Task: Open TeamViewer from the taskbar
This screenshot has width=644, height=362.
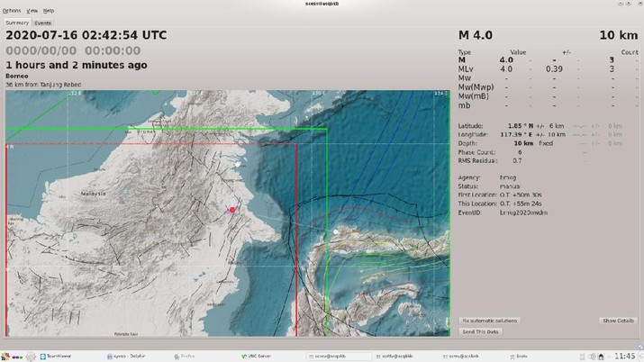Action: click(x=60, y=356)
